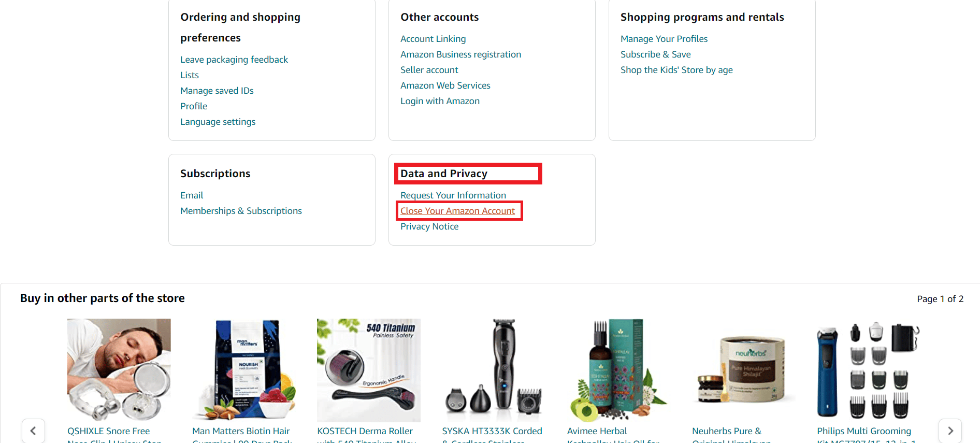The width and height of the screenshot is (980, 443).
Task: Open SYSKA HT3333K trimmer image
Action: tap(494, 369)
